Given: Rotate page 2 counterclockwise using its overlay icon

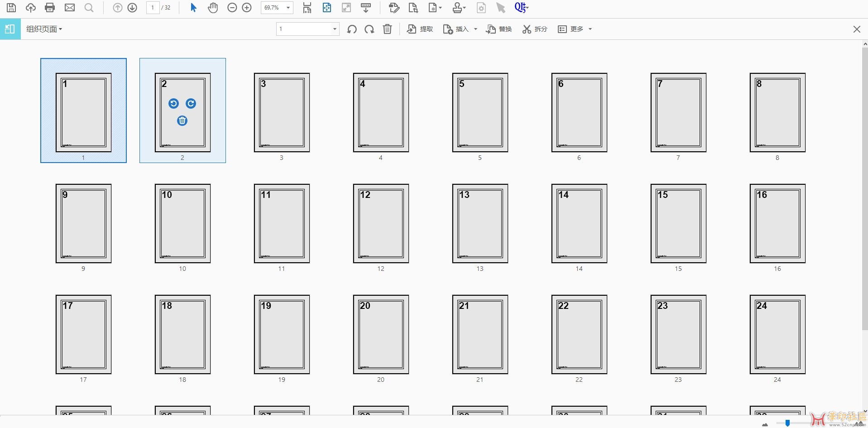Looking at the screenshot, I should [173, 104].
